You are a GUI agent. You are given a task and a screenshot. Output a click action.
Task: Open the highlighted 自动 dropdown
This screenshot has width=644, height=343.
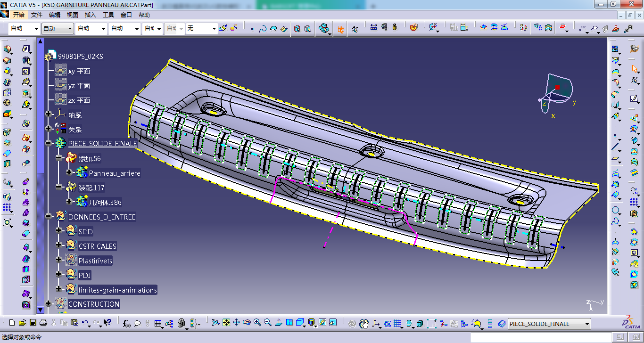pos(58,28)
